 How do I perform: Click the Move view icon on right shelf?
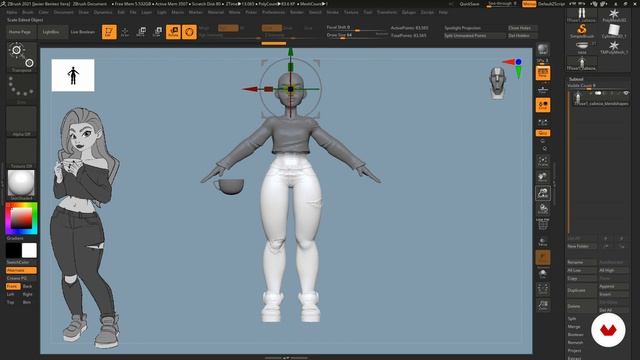(543, 176)
